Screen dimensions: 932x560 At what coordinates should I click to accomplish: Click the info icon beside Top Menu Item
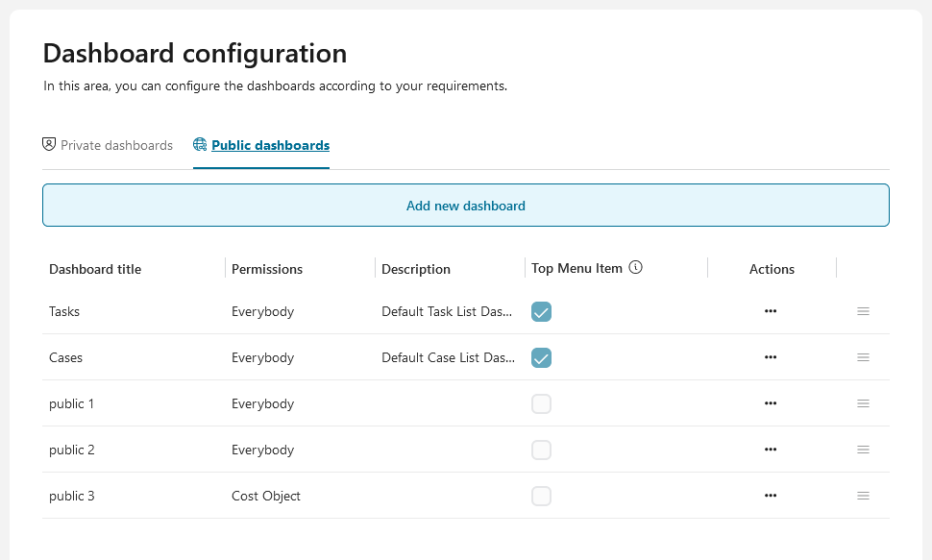pyautogui.click(x=635, y=268)
